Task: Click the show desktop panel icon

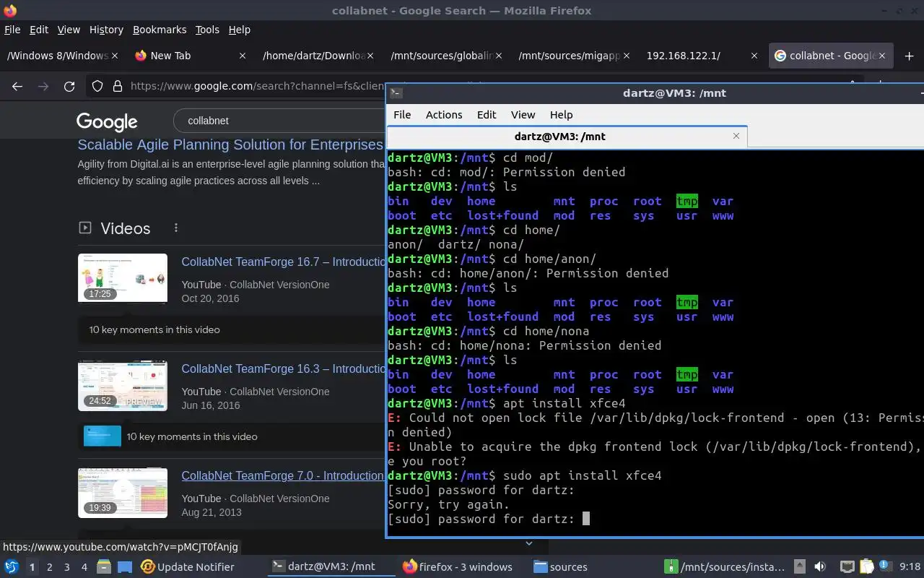Action: (x=125, y=566)
